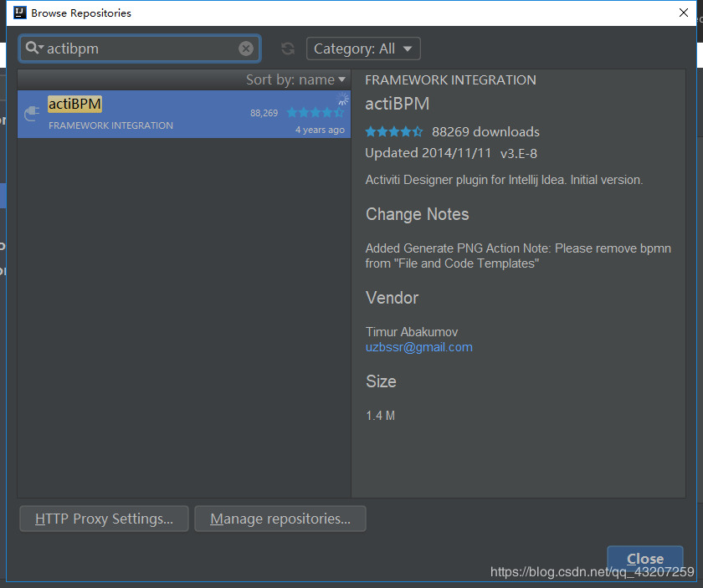Open the Sort by: name dropdown
This screenshot has width=703, height=588.
(x=296, y=79)
